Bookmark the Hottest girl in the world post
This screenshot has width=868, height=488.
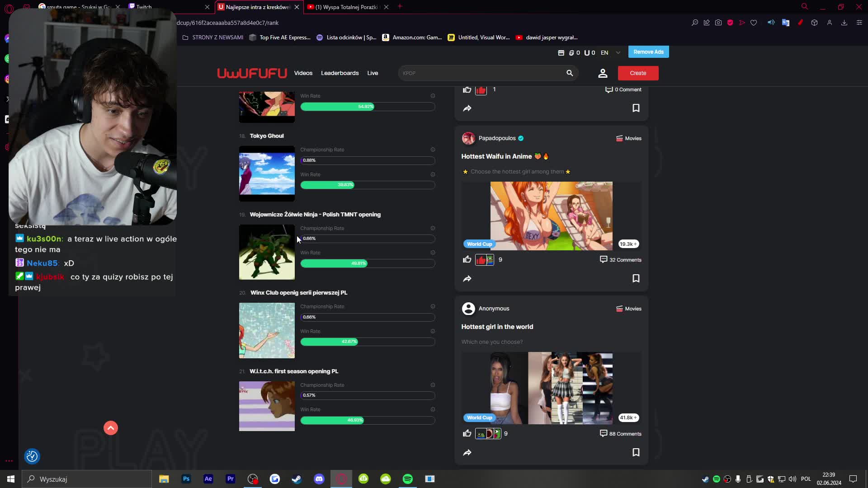[x=636, y=452]
